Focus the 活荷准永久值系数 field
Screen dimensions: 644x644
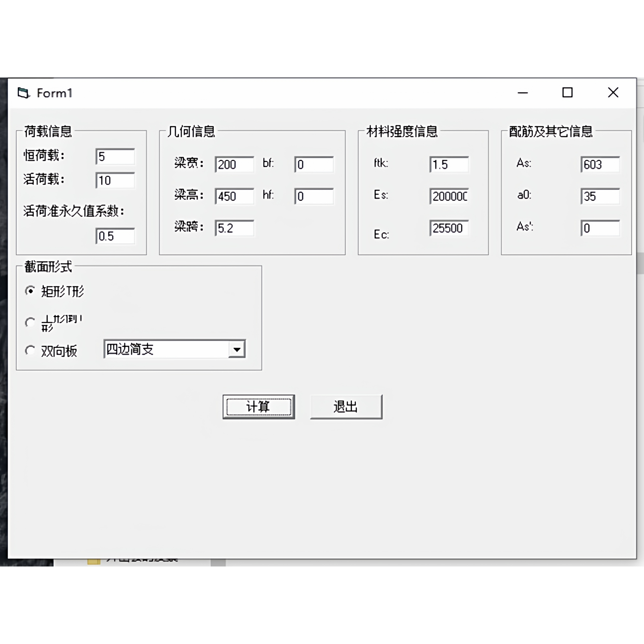coord(115,236)
